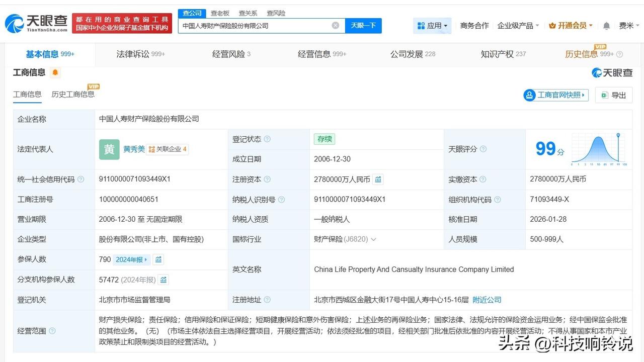Viewport: 644px width, 362px height.
Task: Open the 应用 dropdown menu
Action: click(432, 26)
